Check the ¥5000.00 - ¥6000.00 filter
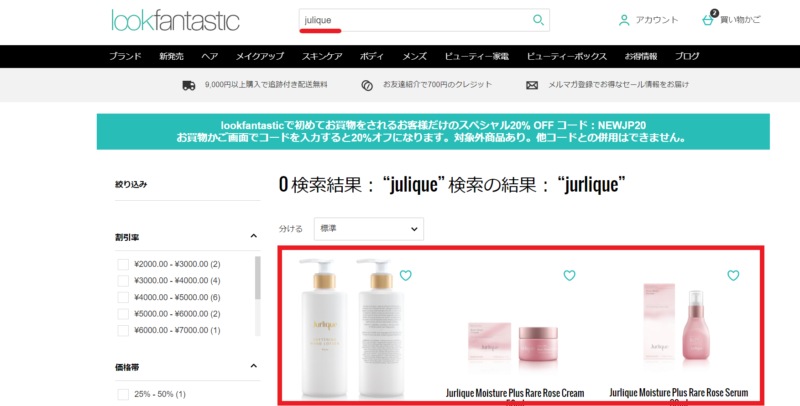This screenshot has height=406, width=800. point(123,314)
